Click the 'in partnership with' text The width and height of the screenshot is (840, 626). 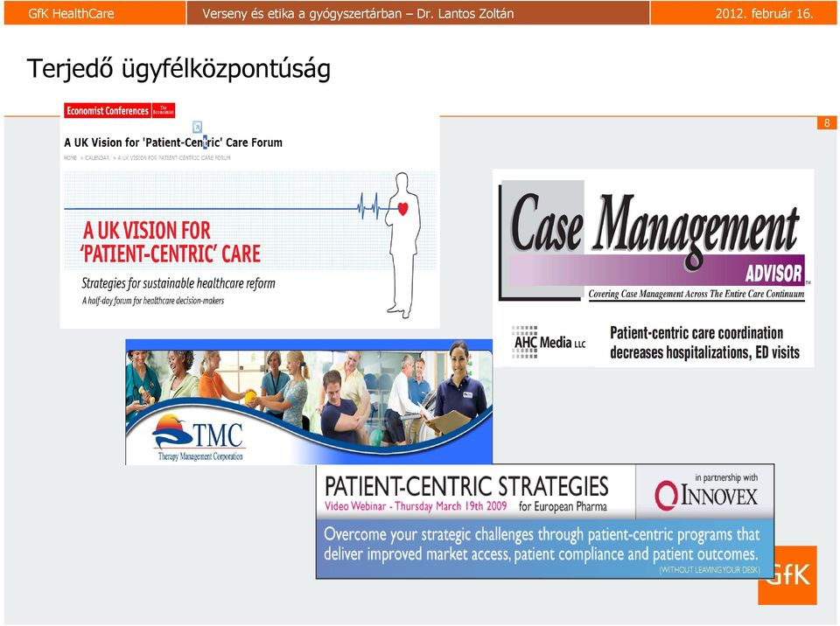click(x=726, y=477)
